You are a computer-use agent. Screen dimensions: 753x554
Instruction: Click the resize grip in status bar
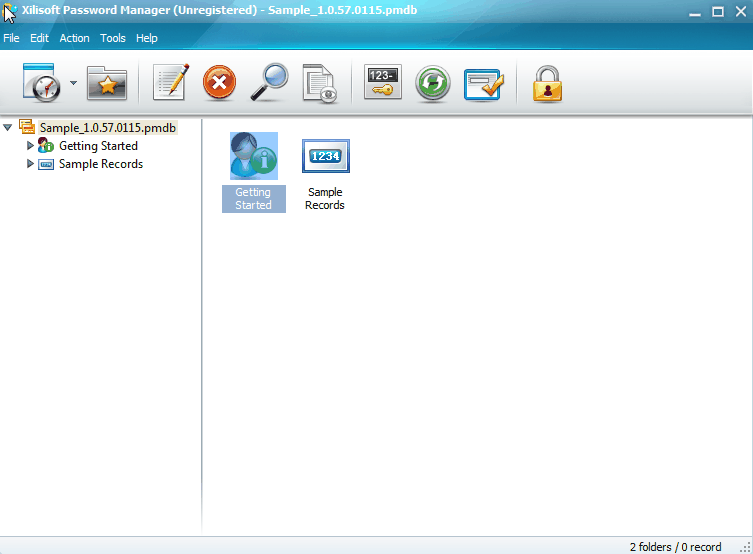pos(745,547)
